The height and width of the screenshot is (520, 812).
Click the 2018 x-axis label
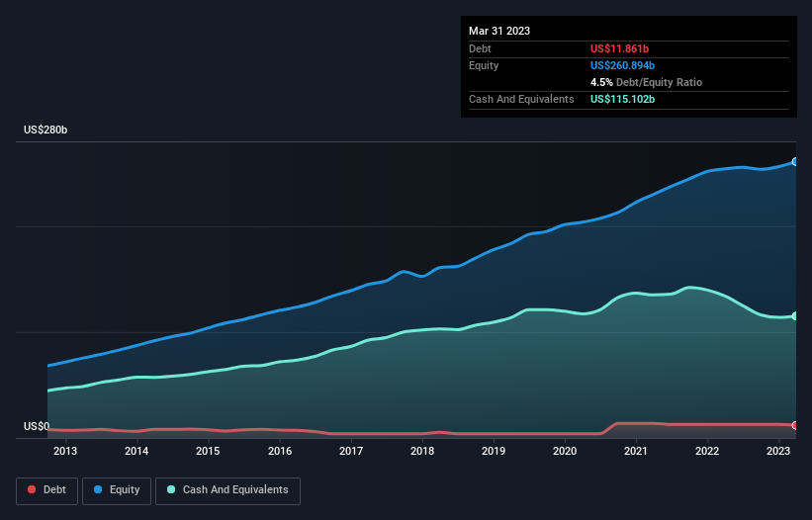[422, 451]
